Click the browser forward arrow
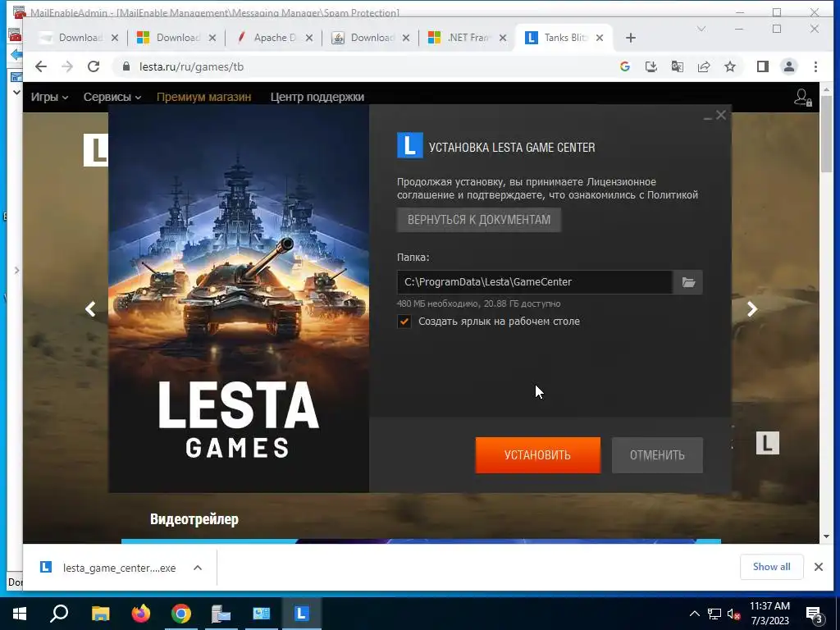This screenshot has width=840, height=630. click(x=67, y=66)
